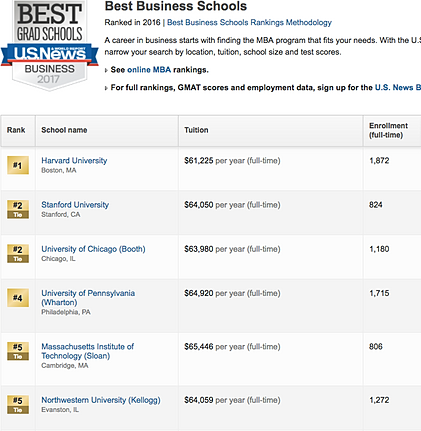This screenshot has height=431, width=421.
Task: Click the US News Best Grad Schools badge
Action: click(x=50, y=45)
